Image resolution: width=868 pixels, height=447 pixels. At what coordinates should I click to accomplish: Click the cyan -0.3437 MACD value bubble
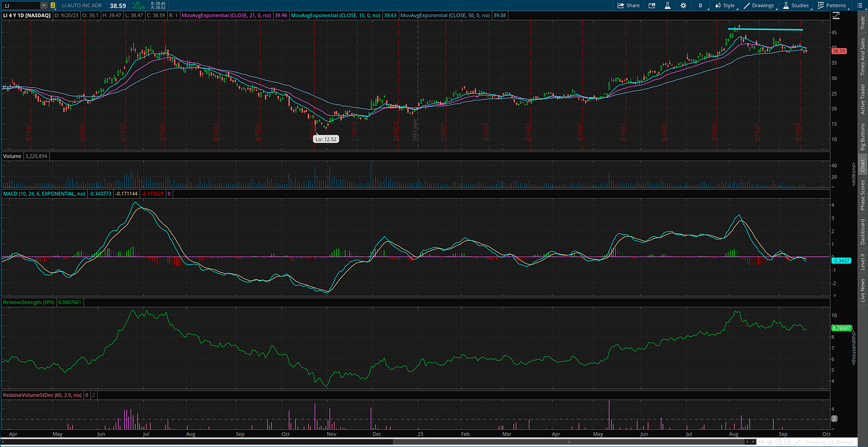tap(840, 261)
